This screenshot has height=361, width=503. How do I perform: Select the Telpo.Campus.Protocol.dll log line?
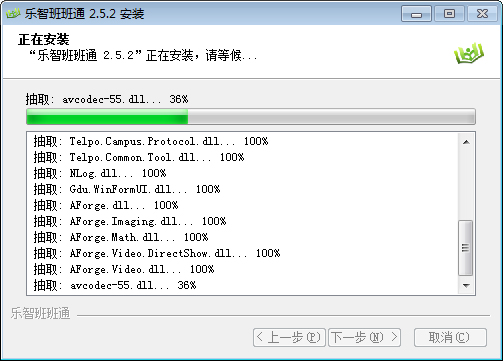(151, 141)
